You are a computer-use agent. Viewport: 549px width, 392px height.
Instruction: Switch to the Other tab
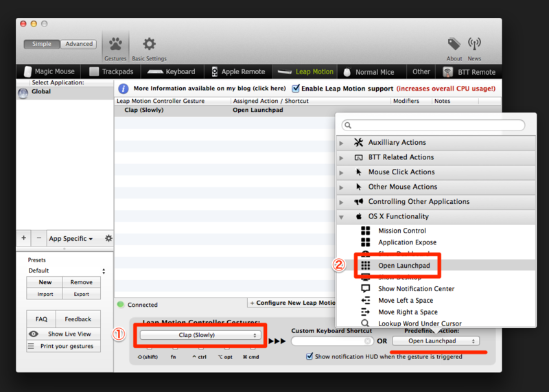pyautogui.click(x=421, y=71)
